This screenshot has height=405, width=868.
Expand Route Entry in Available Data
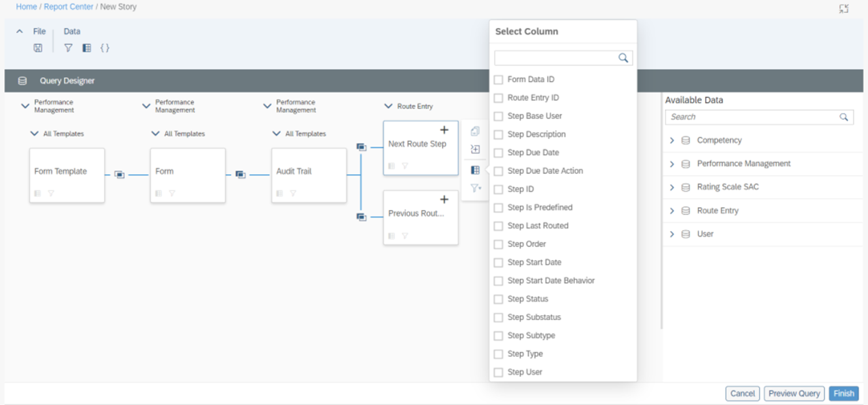(x=672, y=211)
